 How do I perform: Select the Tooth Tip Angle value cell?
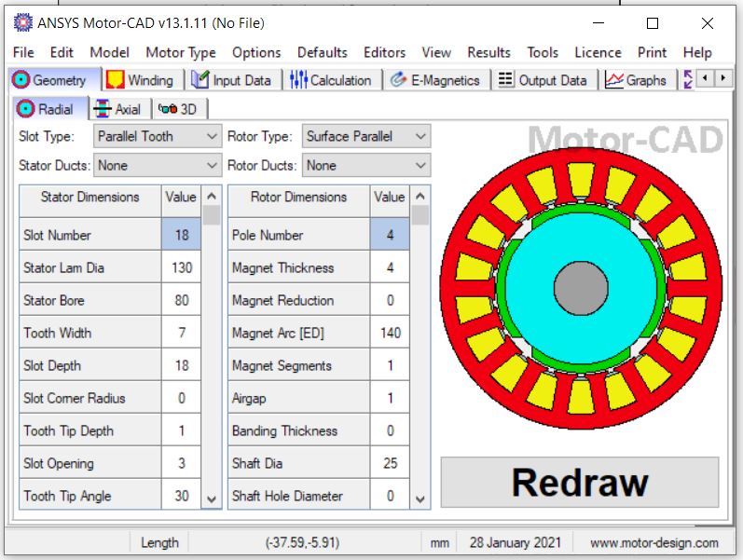click(182, 495)
